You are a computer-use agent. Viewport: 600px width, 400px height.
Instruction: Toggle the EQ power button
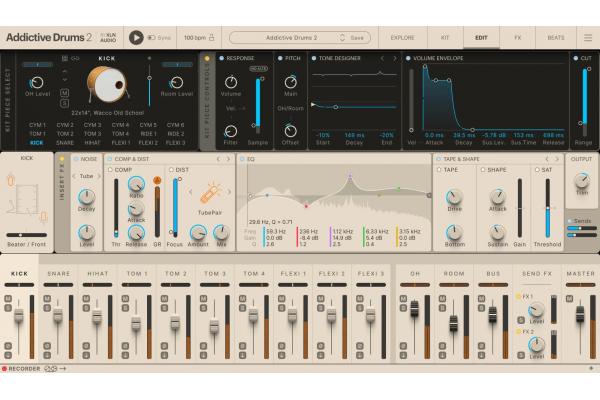242,159
